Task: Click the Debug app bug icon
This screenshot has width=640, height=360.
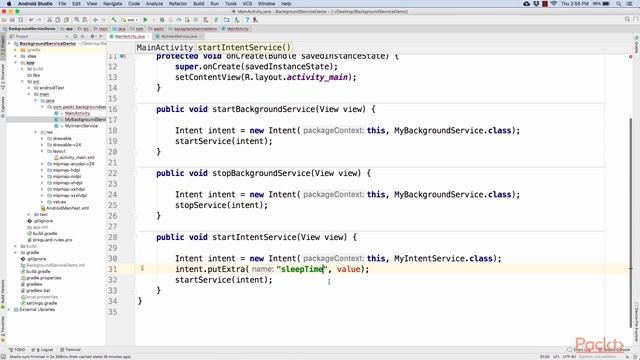Action: click(x=162, y=20)
